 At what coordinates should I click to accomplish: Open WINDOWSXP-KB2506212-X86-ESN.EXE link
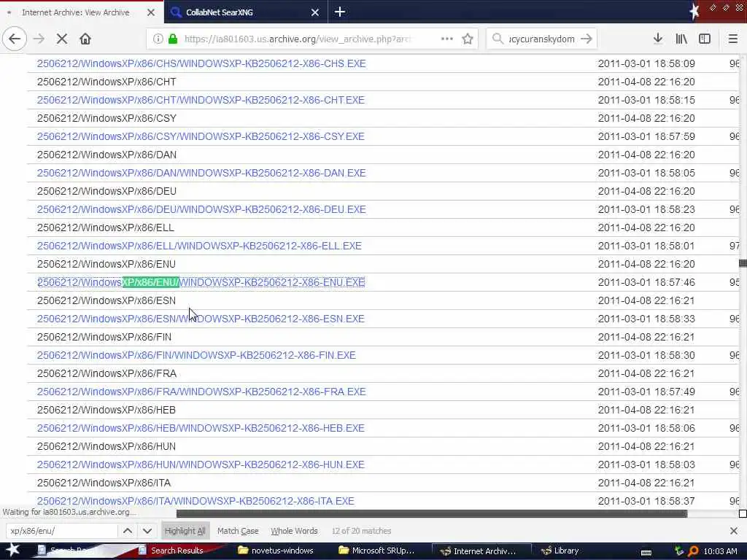tap(201, 319)
